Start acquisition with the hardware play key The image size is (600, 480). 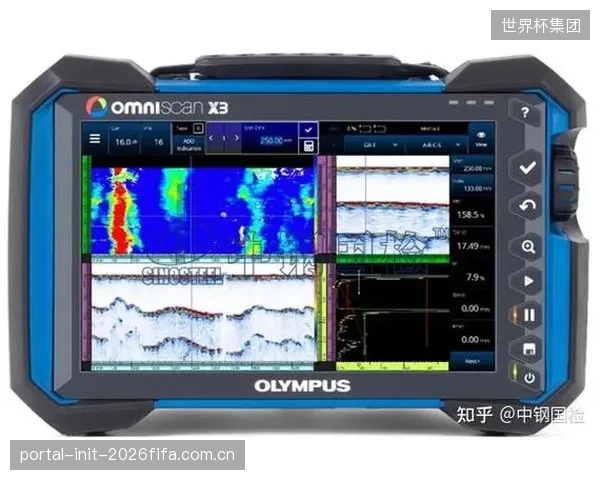point(528,281)
